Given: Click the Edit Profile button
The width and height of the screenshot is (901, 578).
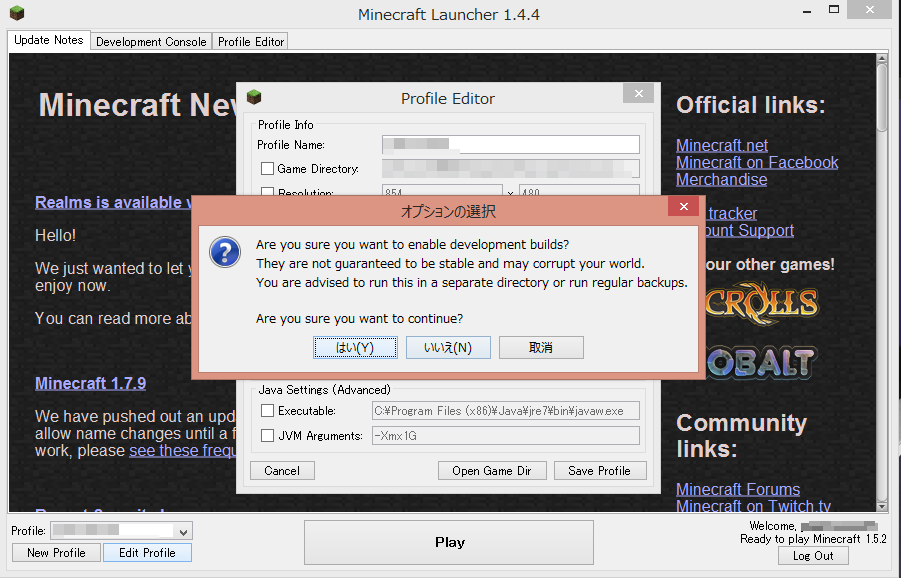Looking at the screenshot, I should [147, 553].
